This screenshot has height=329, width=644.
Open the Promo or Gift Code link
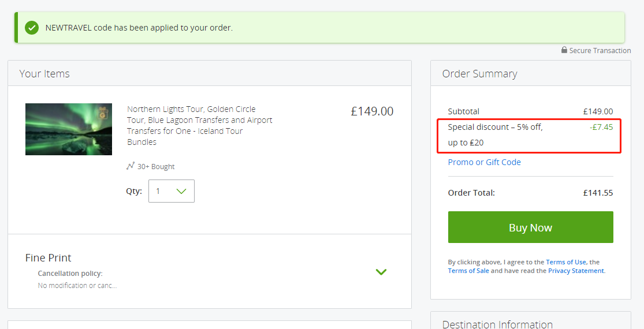pyautogui.click(x=484, y=162)
